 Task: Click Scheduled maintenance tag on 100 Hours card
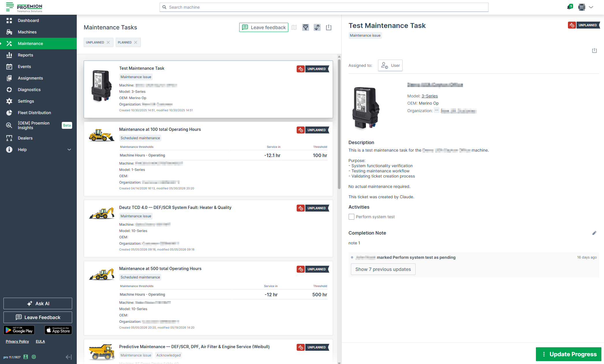tap(140, 138)
